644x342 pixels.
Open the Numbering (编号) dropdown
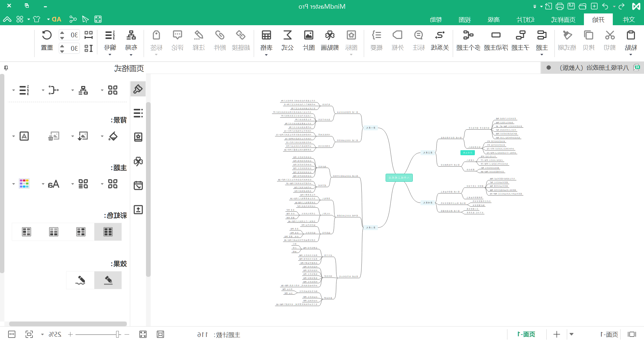[110, 55]
